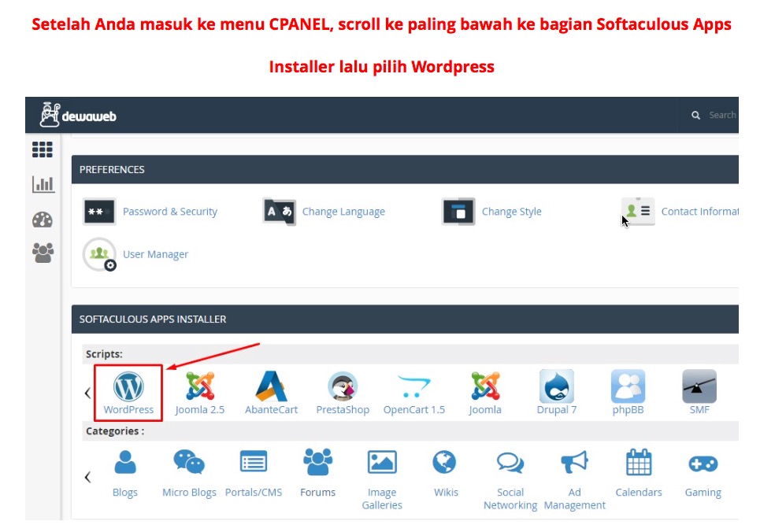The width and height of the screenshot is (775, 532).
Task: Collapse the PREFERENCES section header
Action: [405, 169]
